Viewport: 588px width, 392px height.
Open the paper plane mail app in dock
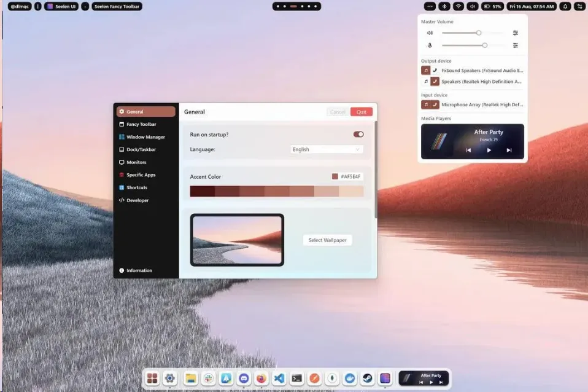pyautogui.click(x=226, y=378)
